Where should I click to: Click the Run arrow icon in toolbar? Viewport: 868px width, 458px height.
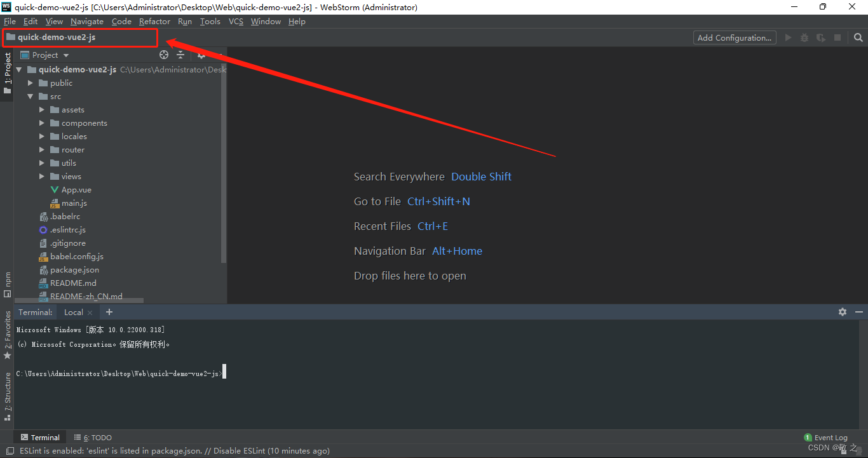pos(788,37)
